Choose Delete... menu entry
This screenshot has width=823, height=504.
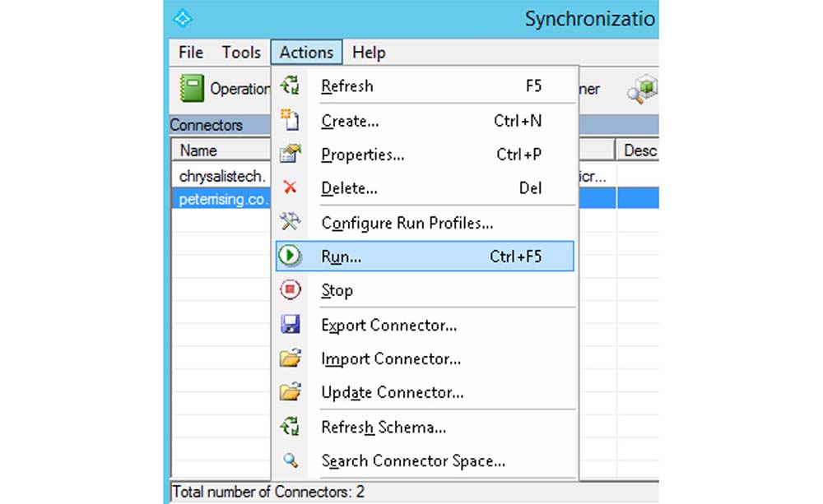tap(425, 187)
